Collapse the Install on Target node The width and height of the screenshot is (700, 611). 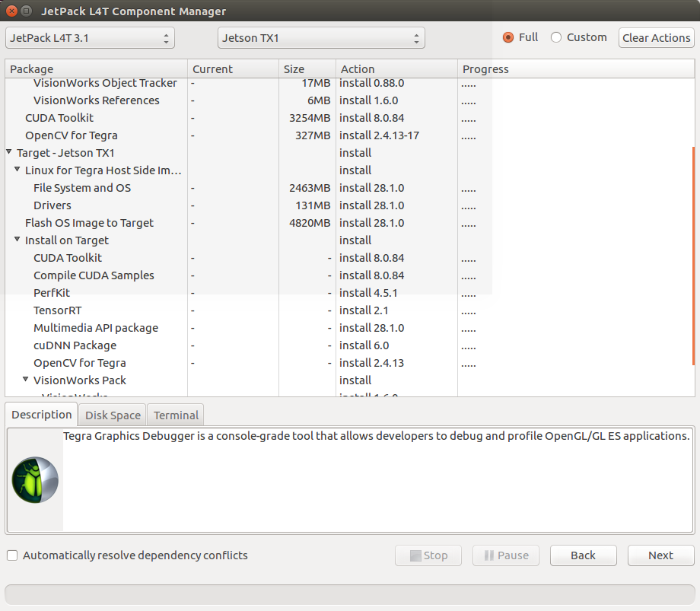point(17,240)
